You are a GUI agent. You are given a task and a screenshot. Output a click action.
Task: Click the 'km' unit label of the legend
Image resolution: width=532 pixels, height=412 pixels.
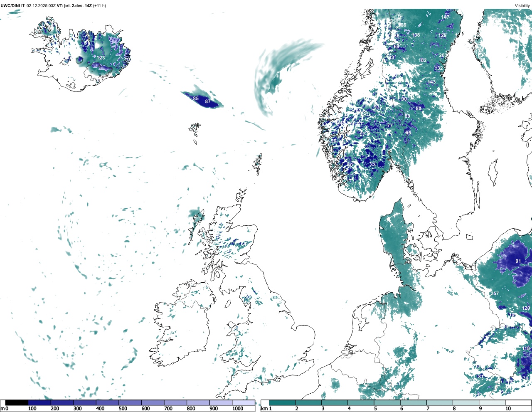(x=264, y=409)
